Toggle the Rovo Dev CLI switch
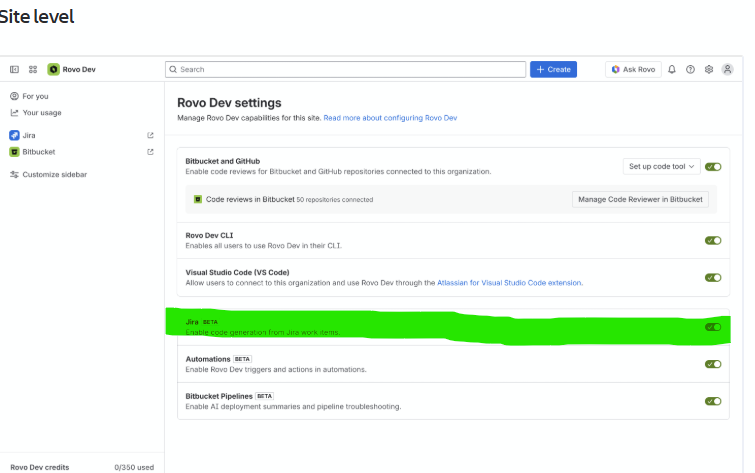Viewport: 755px width, 473px height. (x=713, y=240)
